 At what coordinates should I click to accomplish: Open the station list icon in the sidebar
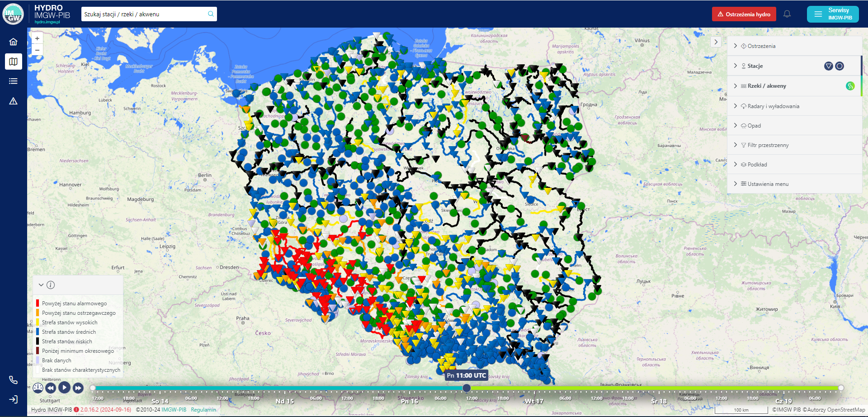pyautogui.click(x=13, y=81)
